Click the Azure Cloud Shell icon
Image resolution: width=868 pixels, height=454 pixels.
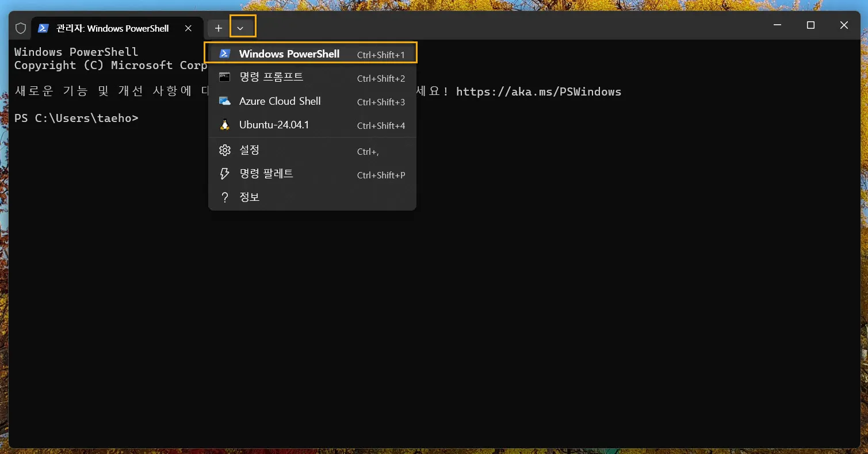pos(224,101)
